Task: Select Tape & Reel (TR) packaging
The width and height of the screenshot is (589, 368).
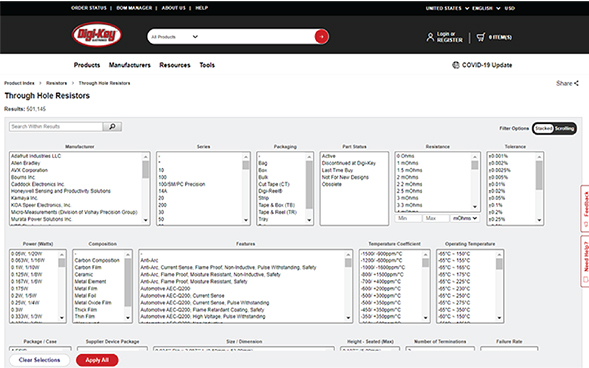Action: tap(277, 213)
